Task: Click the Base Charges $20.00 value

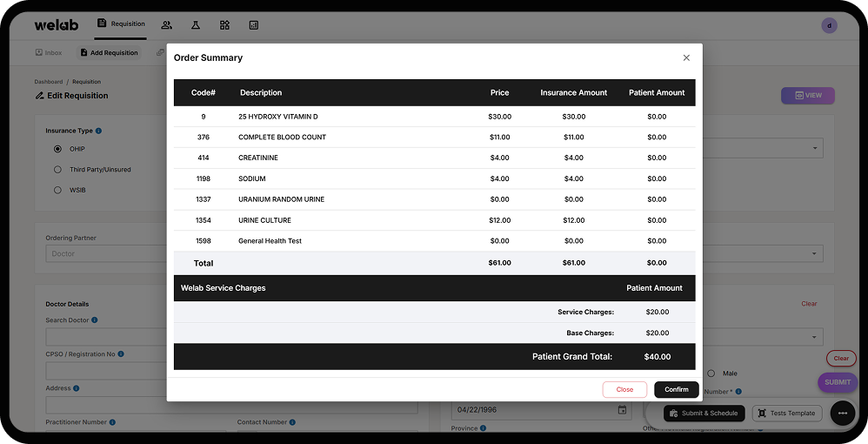Action: 658,333
